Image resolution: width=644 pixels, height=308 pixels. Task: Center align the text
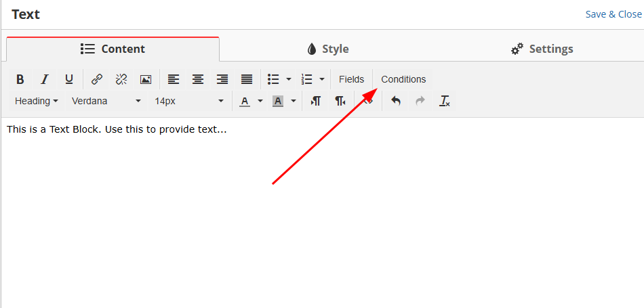tap(198, 79)
